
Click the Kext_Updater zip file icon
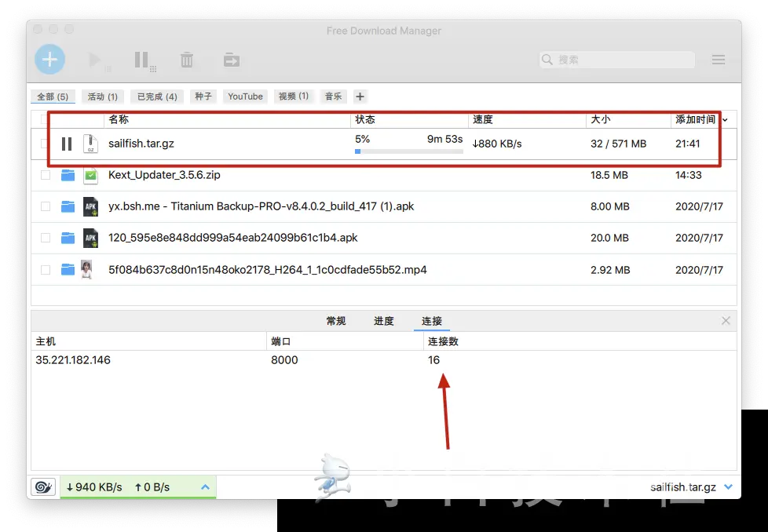[90, 175]
